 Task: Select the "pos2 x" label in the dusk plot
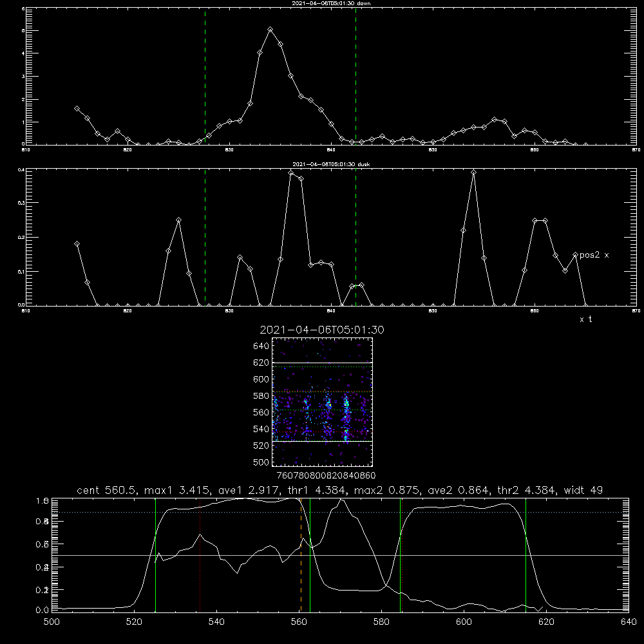594,255
